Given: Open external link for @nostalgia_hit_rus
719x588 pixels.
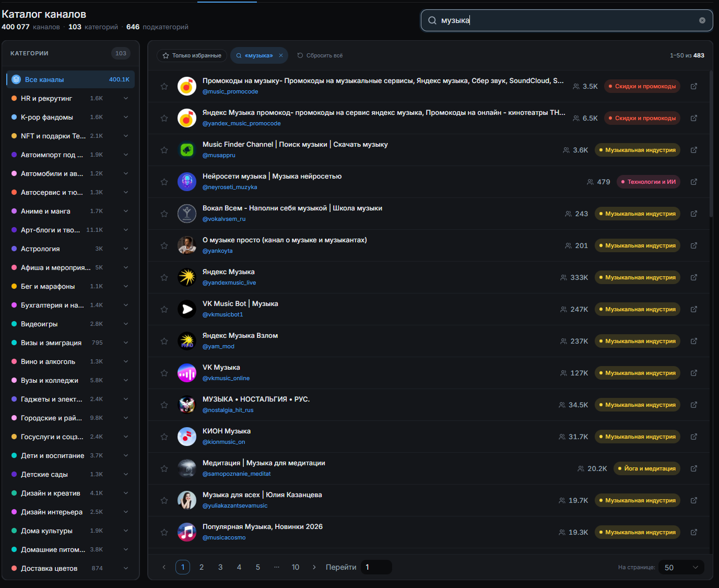Looking at the screenshot, I should coord(694,405).
